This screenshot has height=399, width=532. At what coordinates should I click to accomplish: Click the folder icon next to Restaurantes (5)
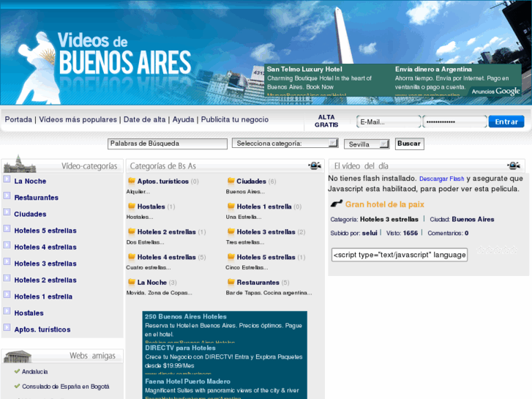click(231, 282)
